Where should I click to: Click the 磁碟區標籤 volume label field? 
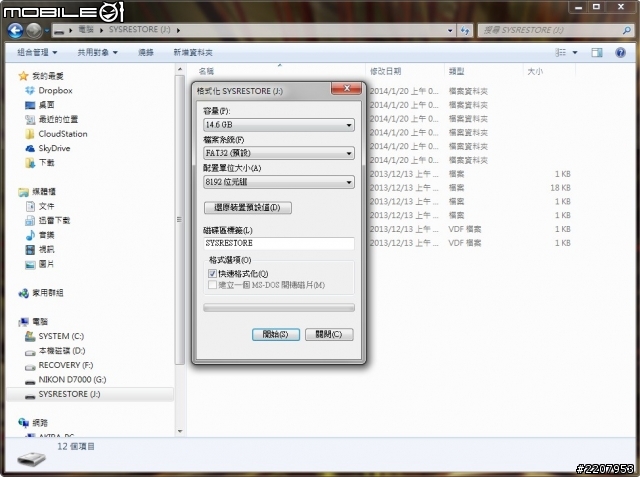click(279, 243)
